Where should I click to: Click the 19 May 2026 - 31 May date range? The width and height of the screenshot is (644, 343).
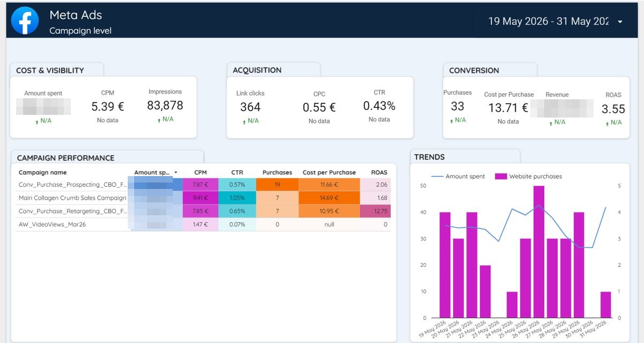pos(548,21)
